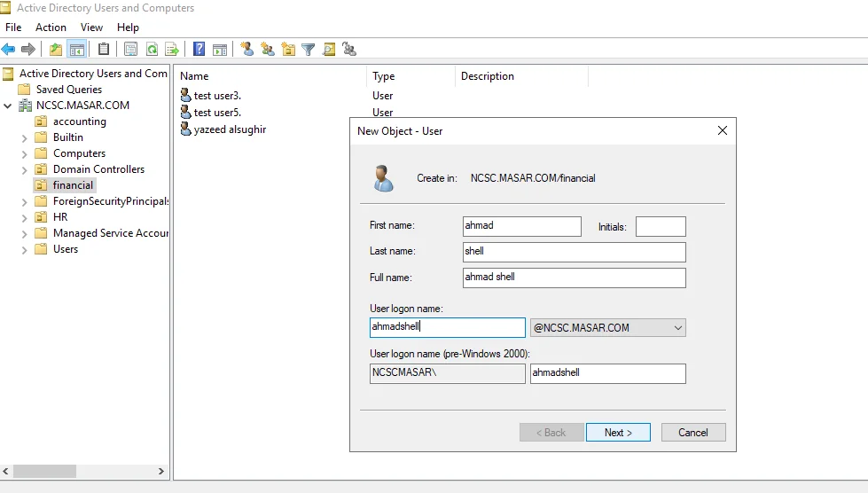Click the accounting OU folder icon
The width and height of the screenshot is (868, 493).
click(41, 121)
